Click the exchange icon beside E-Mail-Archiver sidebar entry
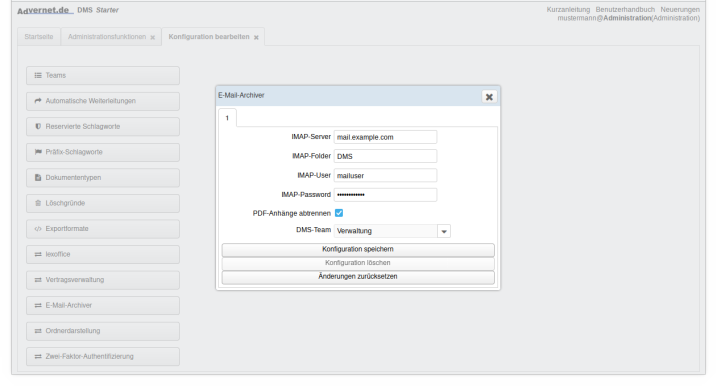Image resolution: width=718 pixels, height=387 pixels. click(38, 305)
